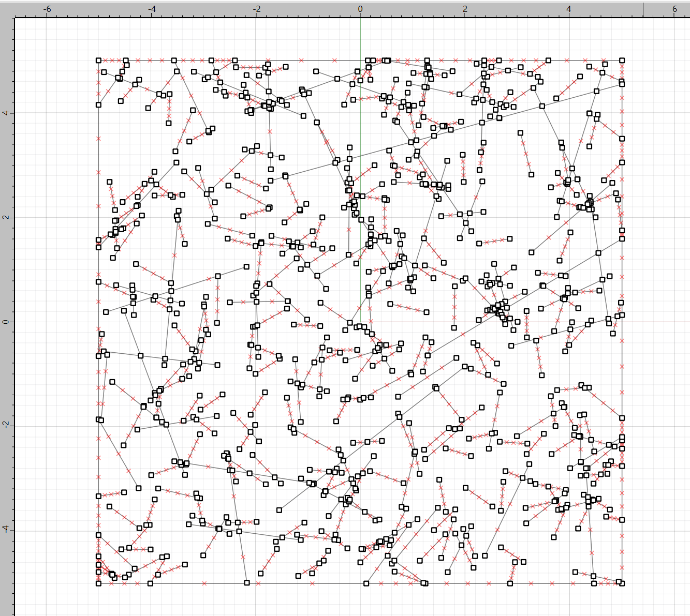Click the '0' label on the vertical ruler

7,322
